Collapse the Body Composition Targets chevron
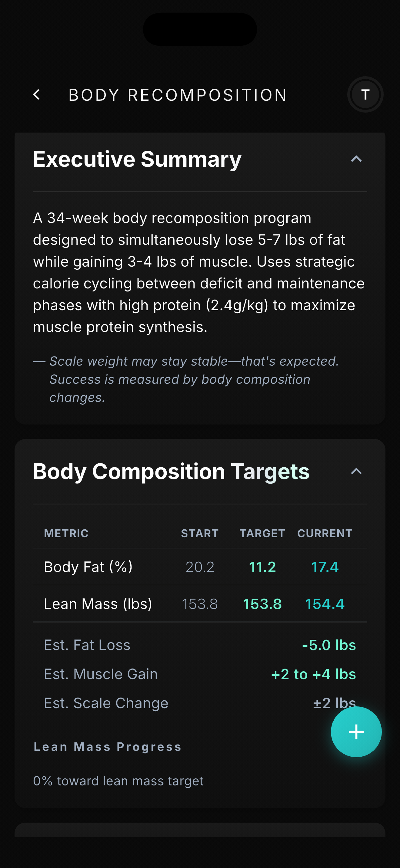400x868 pixels. click(x=356, y=471)
